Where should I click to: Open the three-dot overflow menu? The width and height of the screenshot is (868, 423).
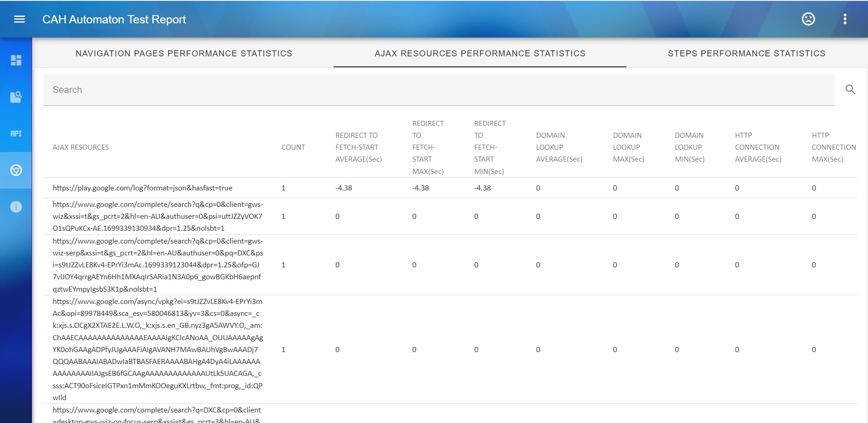pyautogui.click(x=846, y=19)
